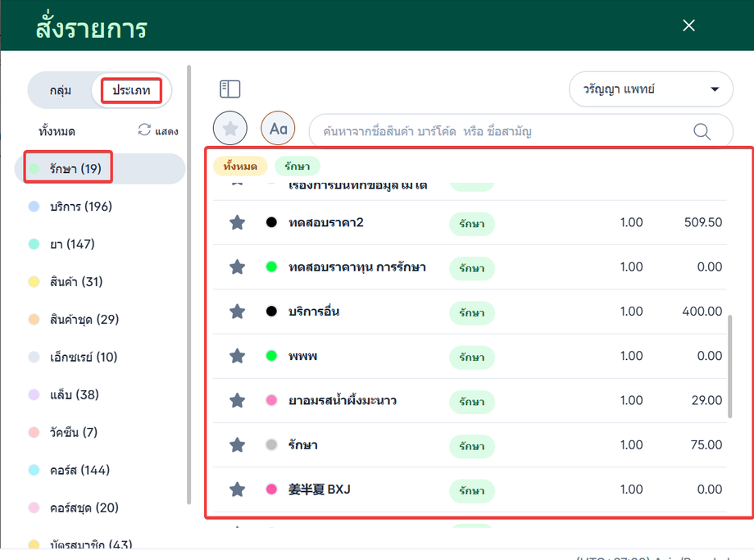Click รักษา tag on ทดสอบราคา2 row
Viewport: 754px width, 560px height.
pyautogui.click(x=472, y=224)
